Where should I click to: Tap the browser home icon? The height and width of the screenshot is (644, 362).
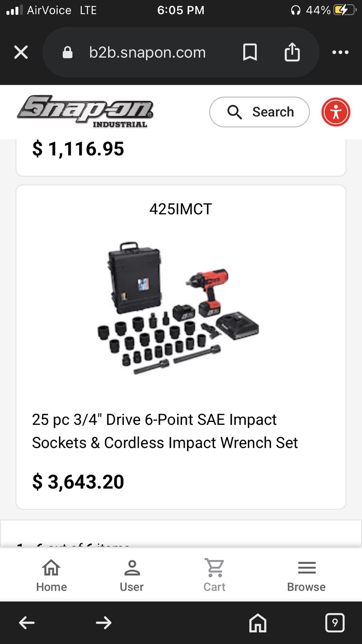point(258,623)
